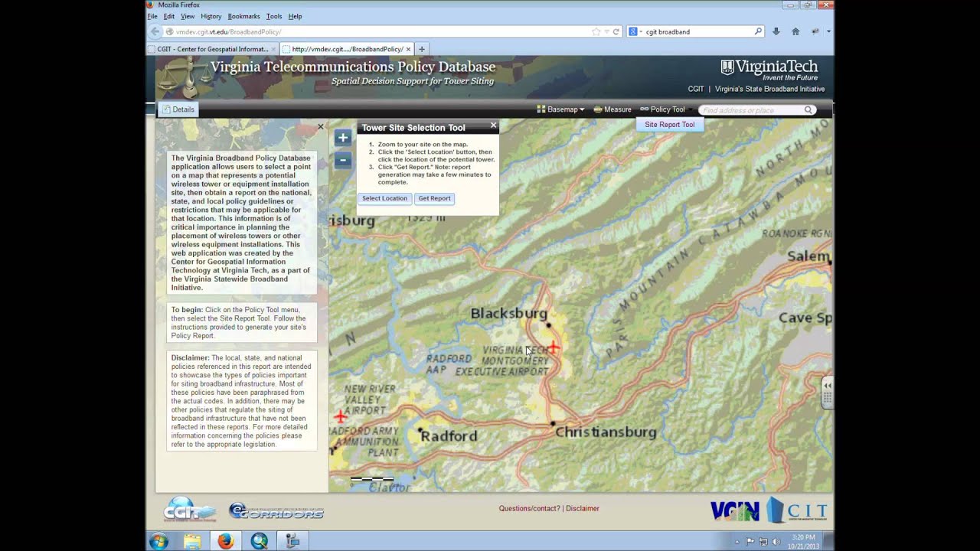Open the Firefox Tools menu
Viewport: 980px width, 551px height.
pyautogui.click(x=274, y=16)
